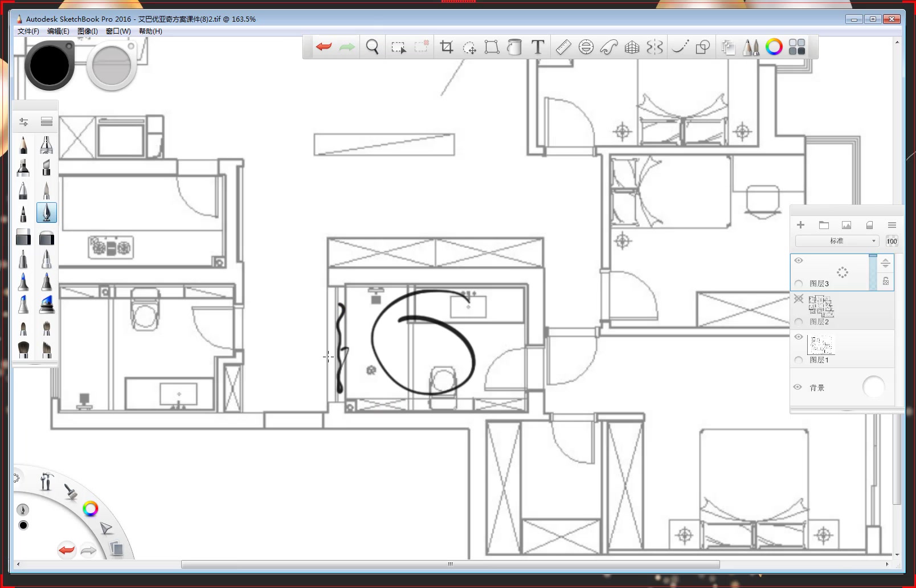Screen dimensions: 916x588
Task: Toggle the lock transparency icon on 图层3
Action: [x=886, y=281]
